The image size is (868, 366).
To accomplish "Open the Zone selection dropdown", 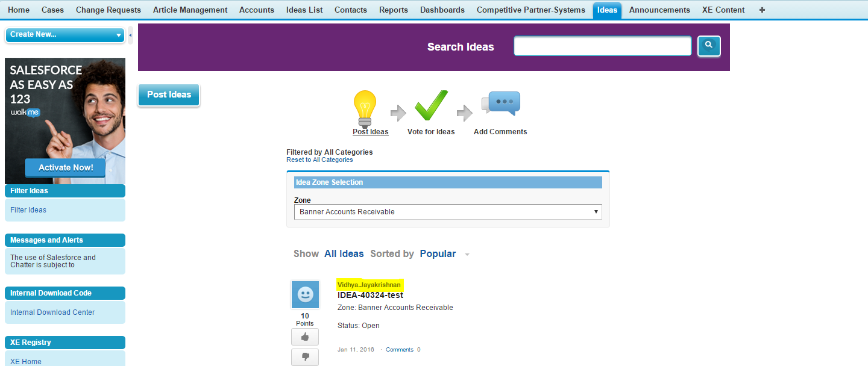I will pyautogui.click(x=448, y=212).
